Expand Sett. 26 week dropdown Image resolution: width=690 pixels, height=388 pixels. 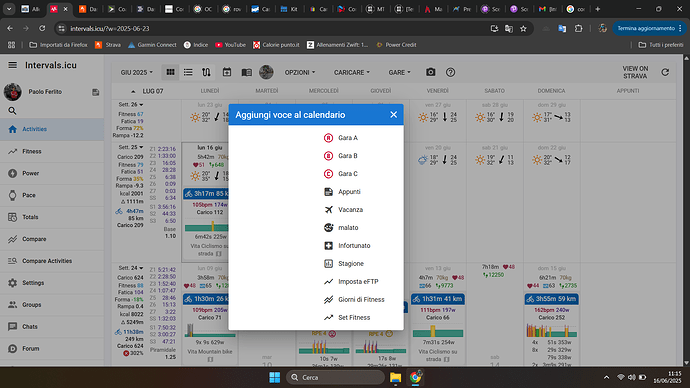(x=131, y=105)
